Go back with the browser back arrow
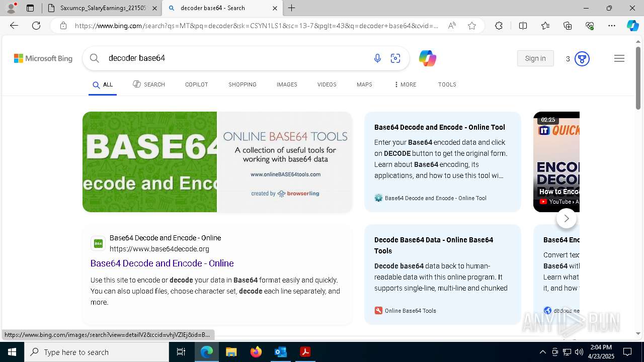Image resolution: width=644 pixels, height=362 pixels. [x=14, y=26]
